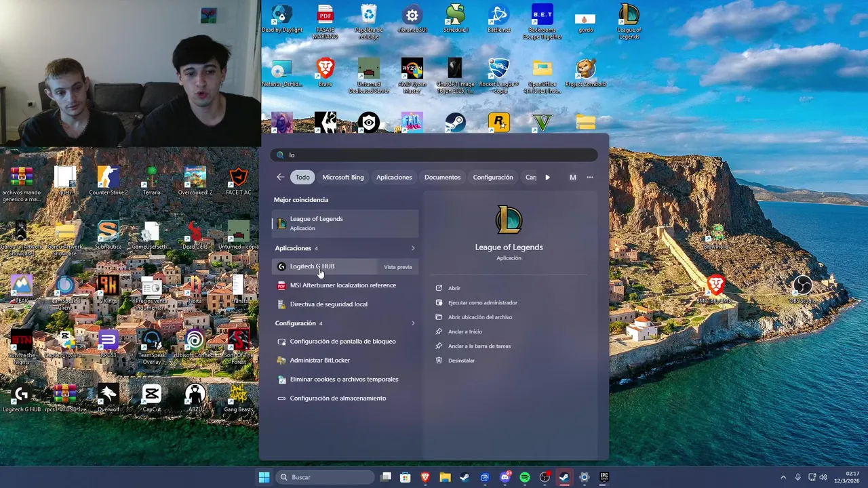Viewport: 868px width, 488px height.
Task: Click the M account avatar in search
Action: coord(572,178)
